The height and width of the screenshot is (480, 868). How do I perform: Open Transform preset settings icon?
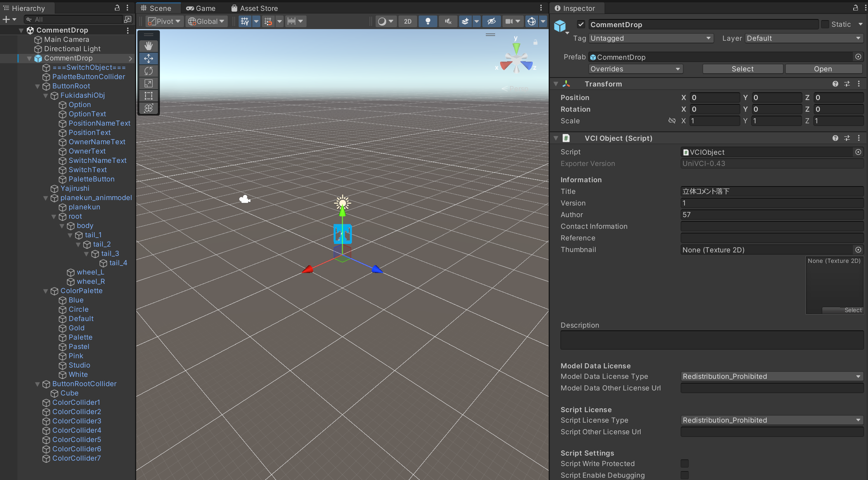click(x=847, y=84)
